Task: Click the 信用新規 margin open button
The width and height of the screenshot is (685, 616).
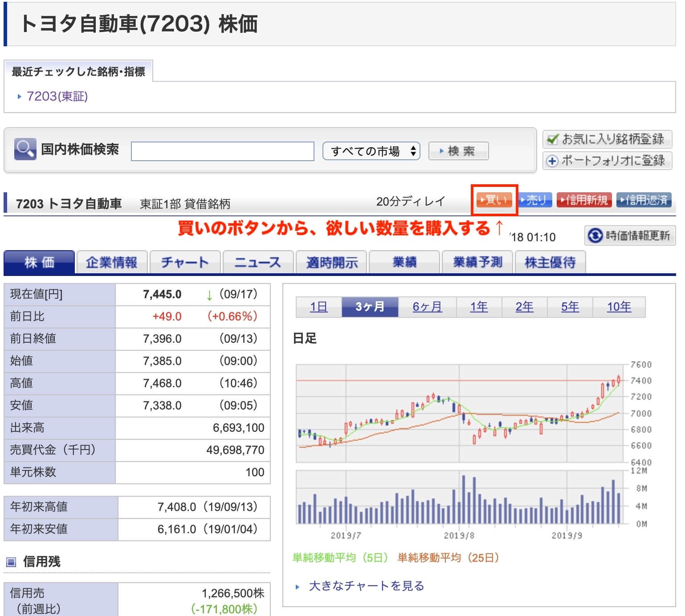Action: [x=584, y=200]
